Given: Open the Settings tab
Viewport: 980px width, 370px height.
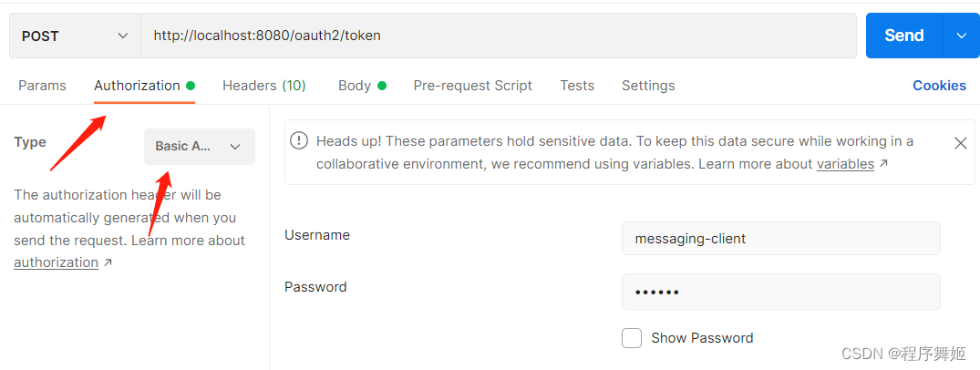Looking at the screenshot, I should pos(648,86).
